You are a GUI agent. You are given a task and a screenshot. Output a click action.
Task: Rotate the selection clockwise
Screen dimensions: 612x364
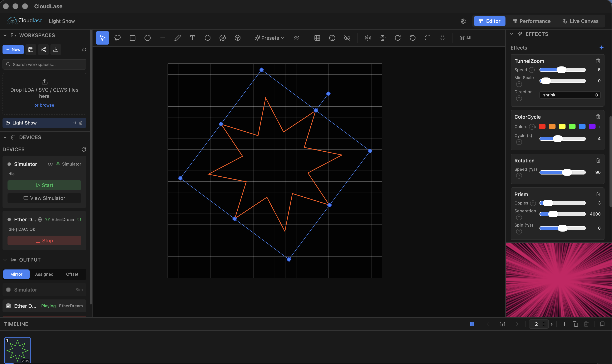tap(397, 38)
